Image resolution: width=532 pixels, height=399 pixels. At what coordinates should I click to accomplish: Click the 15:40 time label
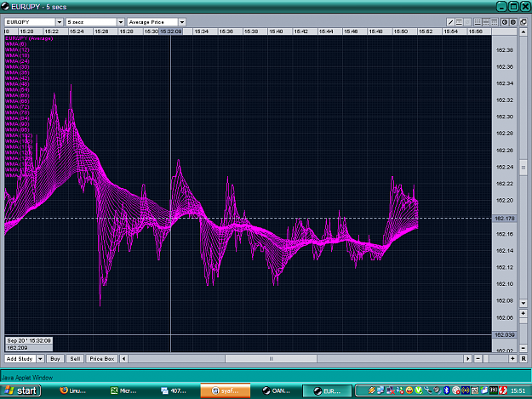tap(276, 31)
